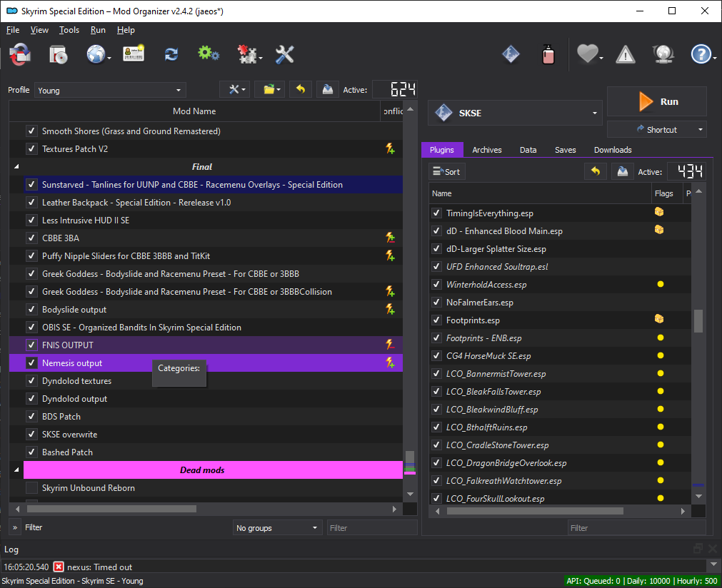Image resolution: width=722 pixels, height=588 pixels.
Task: Open the File menu
Action: 12,30
